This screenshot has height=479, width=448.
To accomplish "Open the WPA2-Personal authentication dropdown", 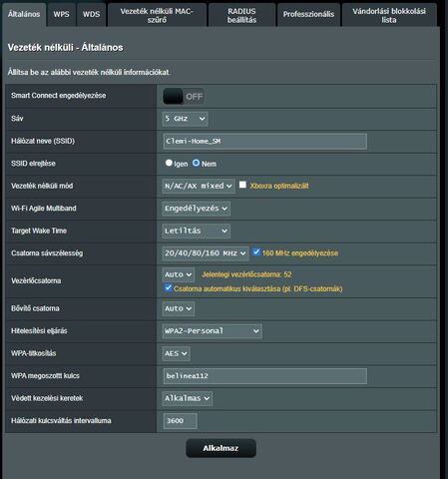I will coord(213,331).
